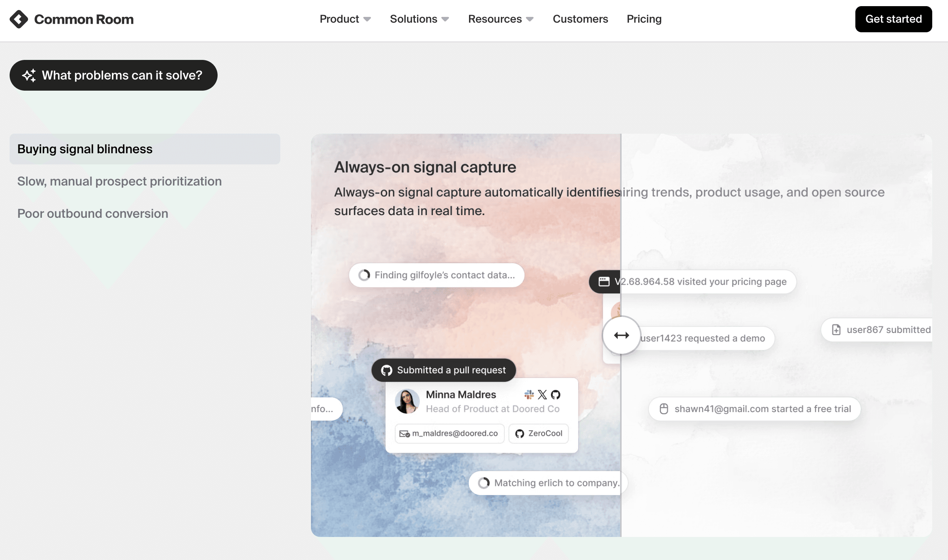Select the Buying signal blindness tab
Screen dimensions: 948x560
[145, 149]
